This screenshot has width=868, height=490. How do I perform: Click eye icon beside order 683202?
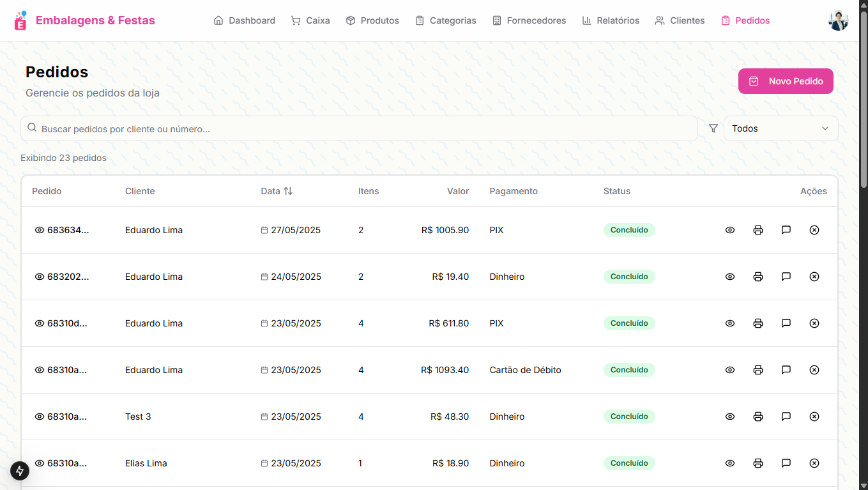[x=40, y=277]
